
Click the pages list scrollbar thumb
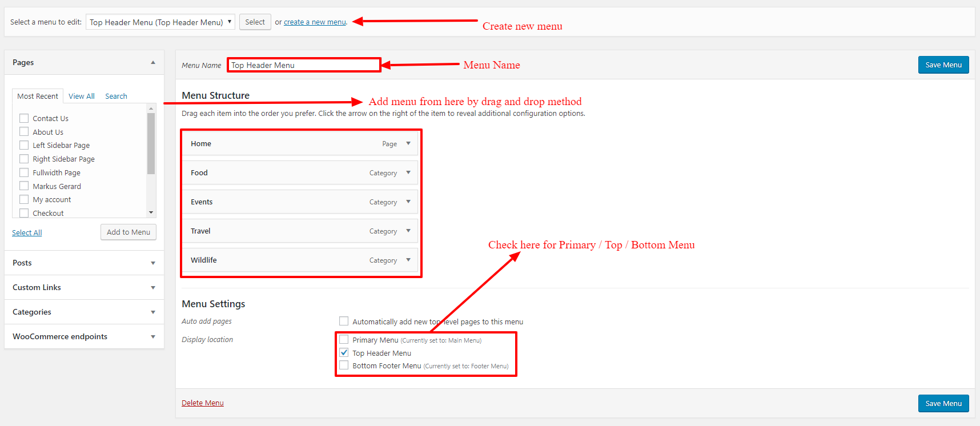pyautogui.click(x=151, y=143)
